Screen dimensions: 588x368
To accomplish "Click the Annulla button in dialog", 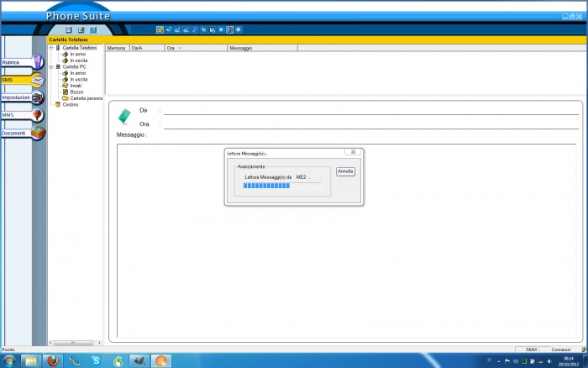I will 345,171.
